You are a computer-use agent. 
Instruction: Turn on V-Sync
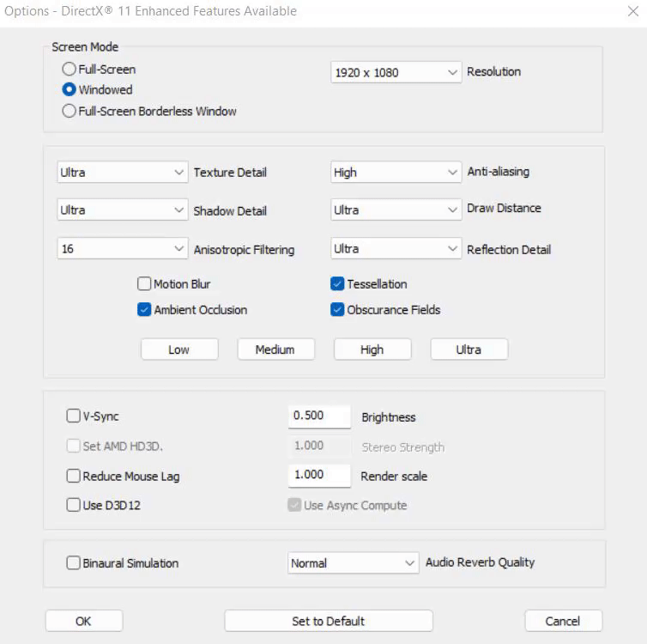click(74, 416)
